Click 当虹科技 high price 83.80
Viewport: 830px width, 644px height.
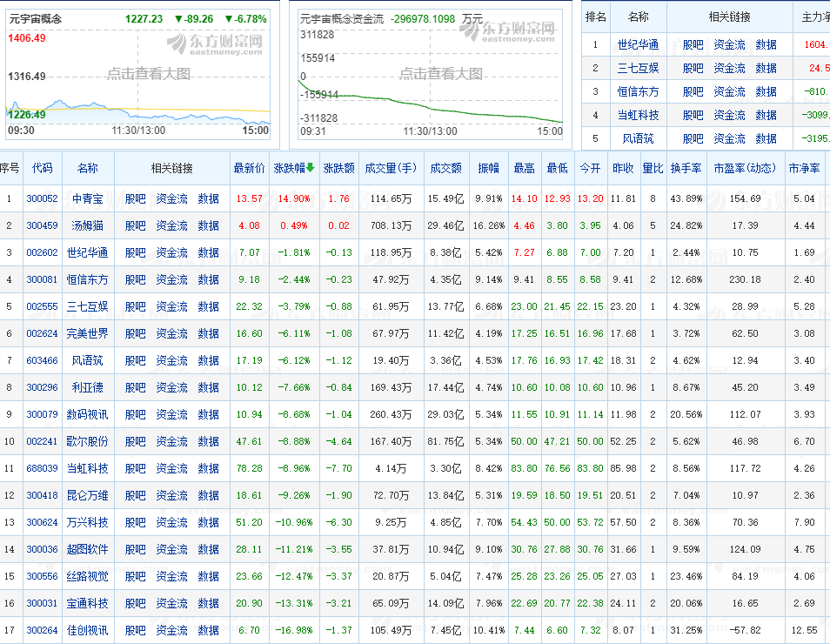point(524,469)
